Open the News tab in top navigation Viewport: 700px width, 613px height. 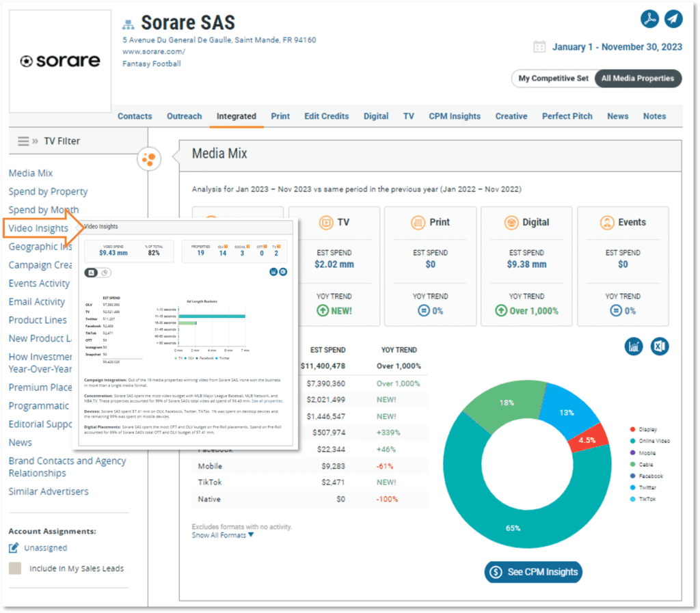(617, 116)
